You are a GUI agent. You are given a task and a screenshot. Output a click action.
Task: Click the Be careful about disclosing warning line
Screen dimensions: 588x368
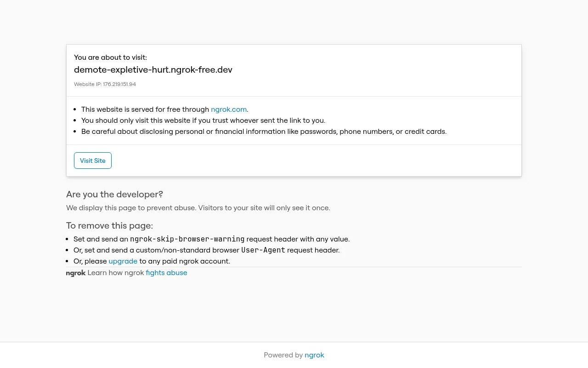pyautogui.click(x=264, y=132)
